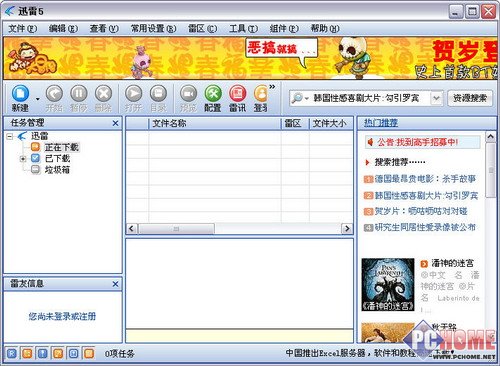Open the 贺岁片 recommendation link
Image resolution: width=500 pixels, height=366 pixels.
[421, 211]
